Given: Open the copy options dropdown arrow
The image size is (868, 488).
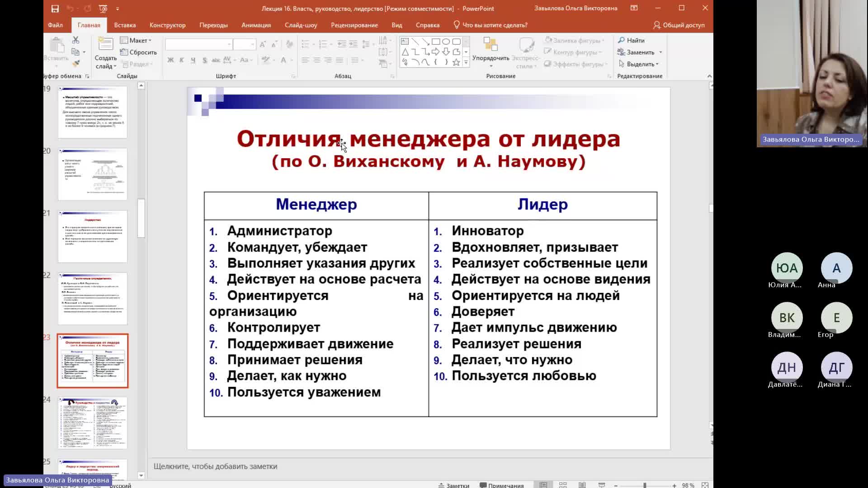Looking at the screenshot, I should pyautogui.click(x=84, y=52).
